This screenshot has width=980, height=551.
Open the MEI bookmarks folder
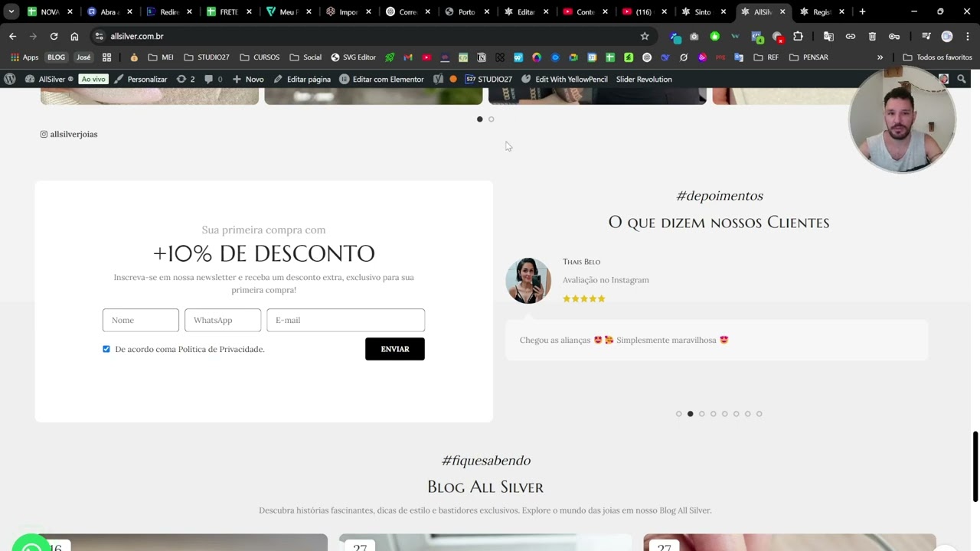pyautogui.click(x=161, y=57)
